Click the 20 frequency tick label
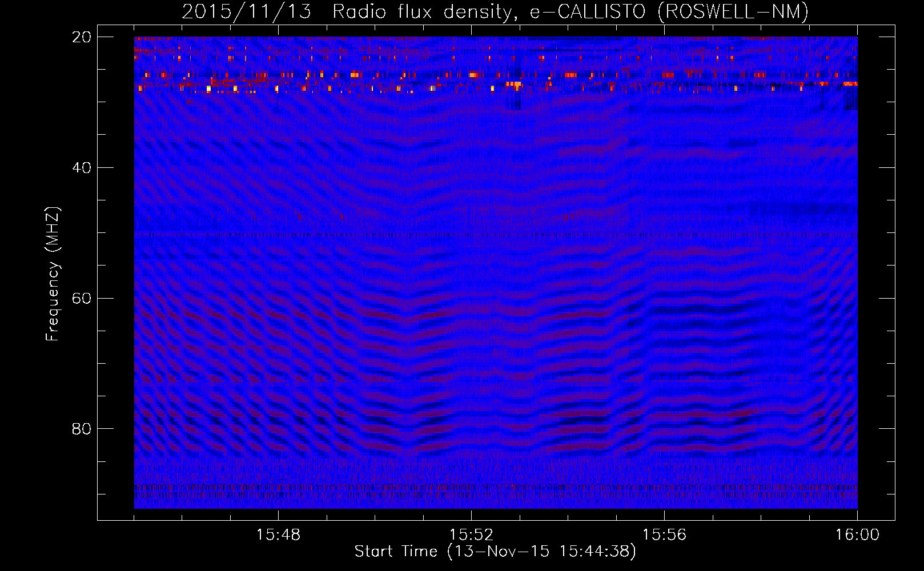The width and height of the screenshot is (924, 571). tap(82, 37)
